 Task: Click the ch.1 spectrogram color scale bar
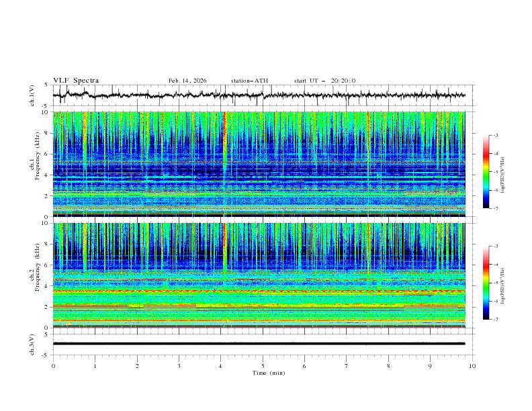coord(486,172)
